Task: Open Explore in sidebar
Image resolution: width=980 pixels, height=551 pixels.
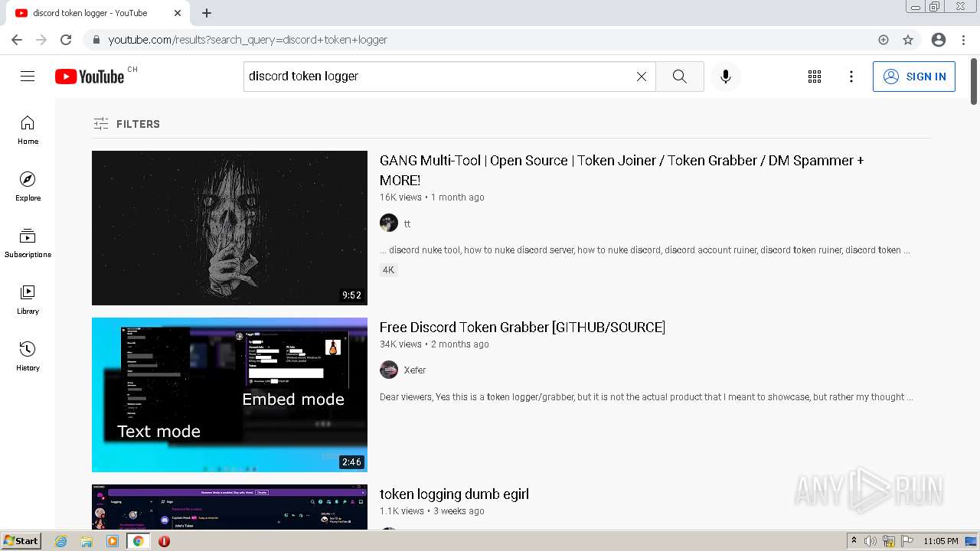Action: (28, 187)
